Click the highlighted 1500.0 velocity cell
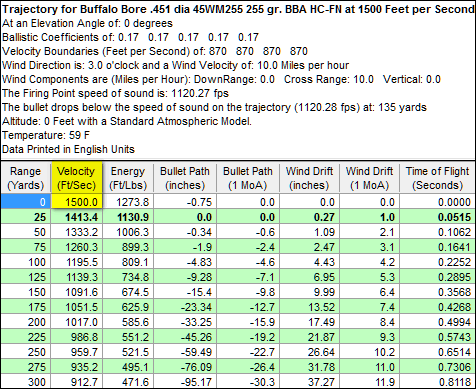The width and height of the screenshot is (476, 389). click(x=76, y=202)
